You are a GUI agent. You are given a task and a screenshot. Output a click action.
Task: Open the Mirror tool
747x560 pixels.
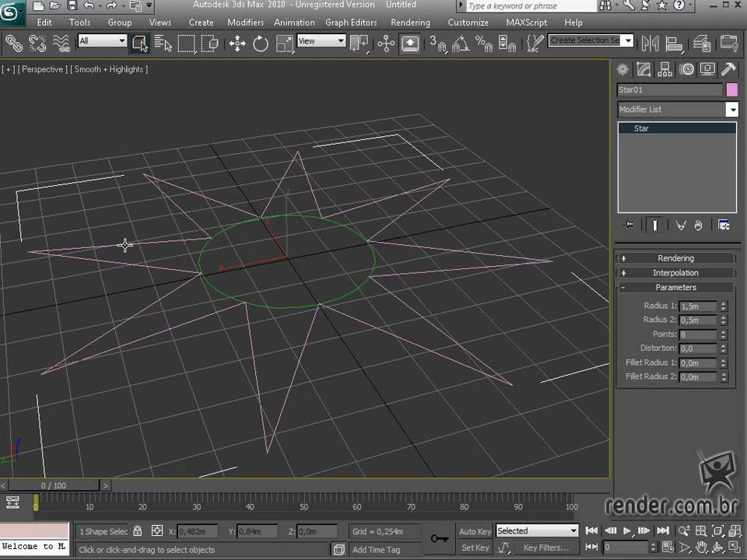(x=650, y=44)
